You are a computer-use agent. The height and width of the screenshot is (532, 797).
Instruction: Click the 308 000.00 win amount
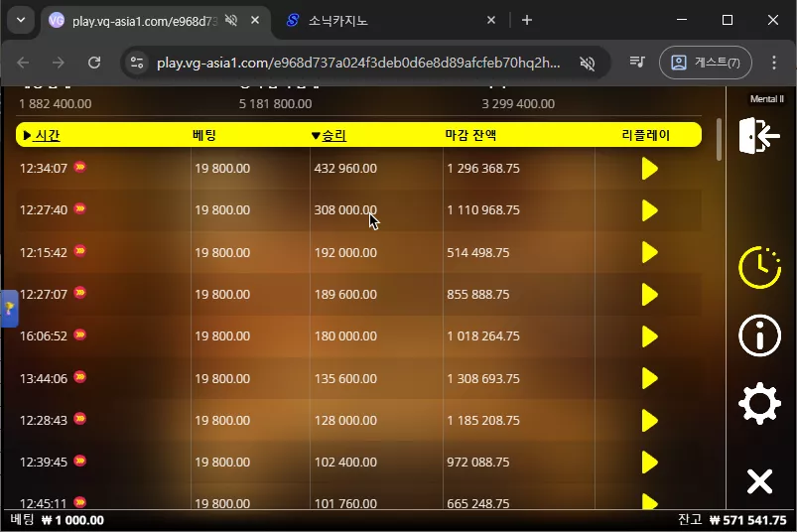tap(345, 210)
